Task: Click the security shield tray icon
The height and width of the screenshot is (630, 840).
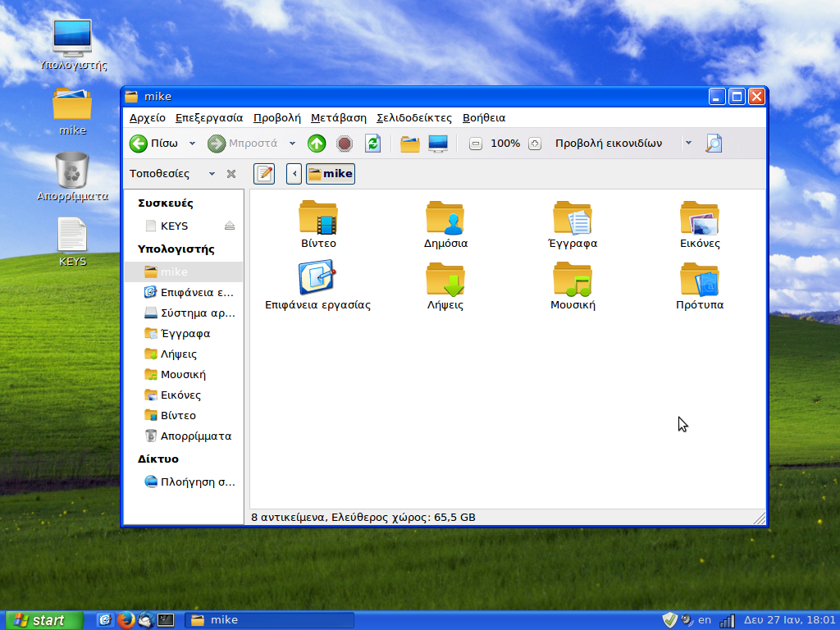Action: [x=669, y=620]
